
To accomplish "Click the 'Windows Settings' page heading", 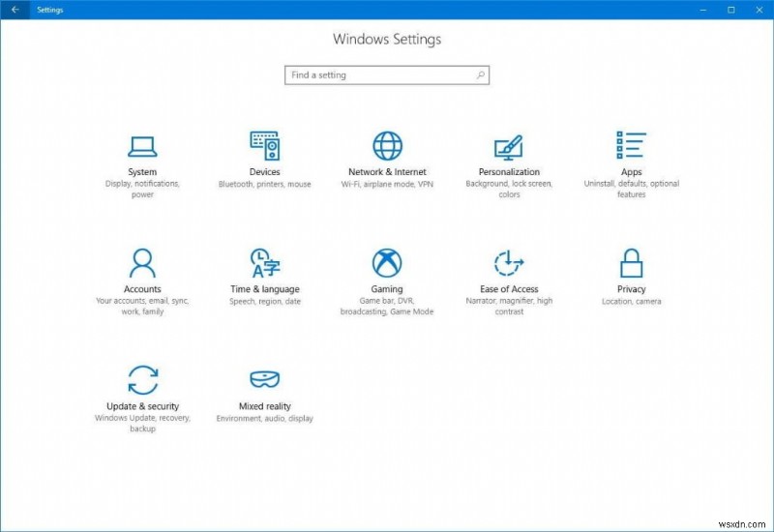I will pos(387,39).
